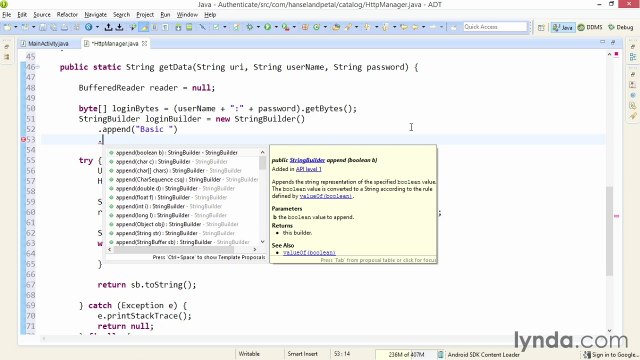Image resolution: width=640 pixels, height=360 pixels.
Task: Open the Refactor menu
Action: point(67,15)
